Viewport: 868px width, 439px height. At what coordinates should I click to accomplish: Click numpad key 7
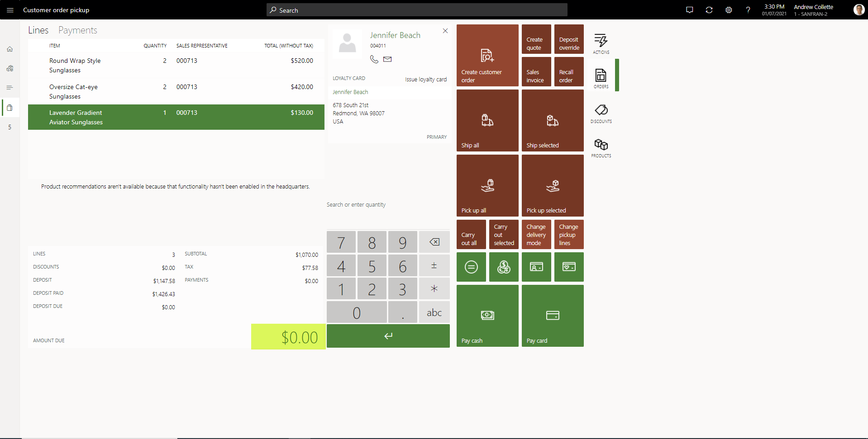pos(341,242)
